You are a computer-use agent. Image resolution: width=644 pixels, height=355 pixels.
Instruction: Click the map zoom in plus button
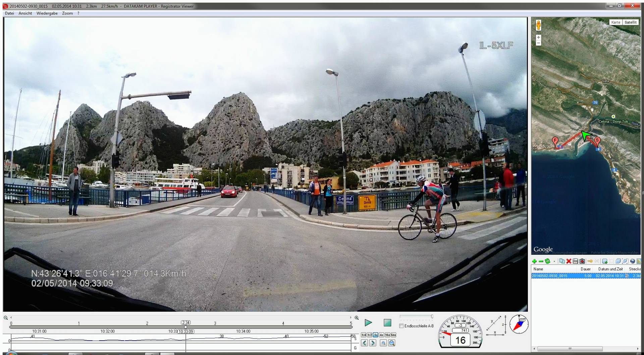(x=538, y=37)
